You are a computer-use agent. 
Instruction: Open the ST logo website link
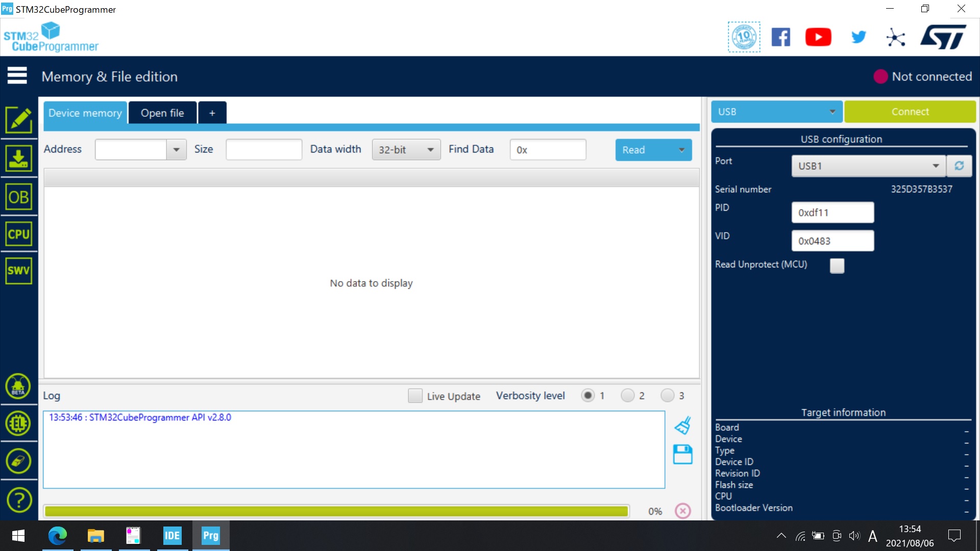(x=943, y=37)
